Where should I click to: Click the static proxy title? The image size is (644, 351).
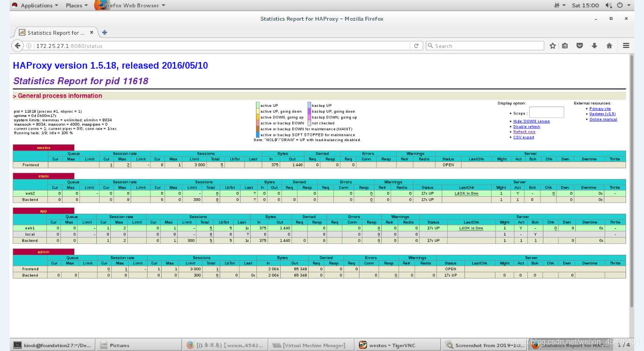(44, 176)
